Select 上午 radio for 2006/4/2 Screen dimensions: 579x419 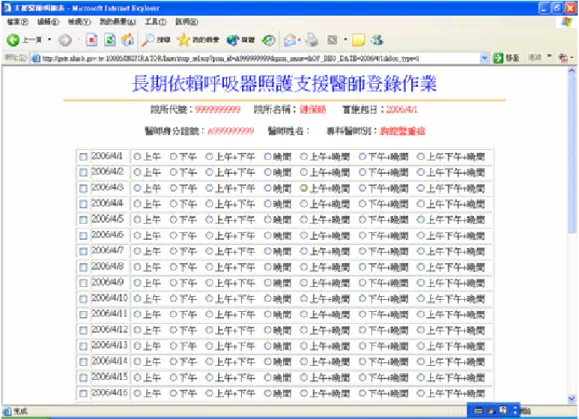coord(137,172)
